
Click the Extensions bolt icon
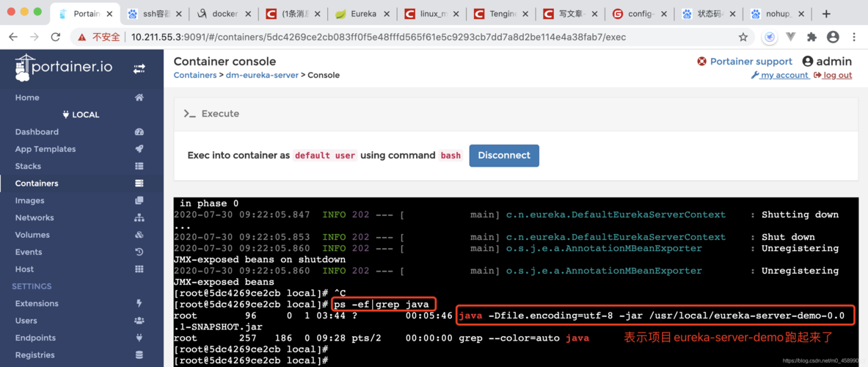(139, 303)
